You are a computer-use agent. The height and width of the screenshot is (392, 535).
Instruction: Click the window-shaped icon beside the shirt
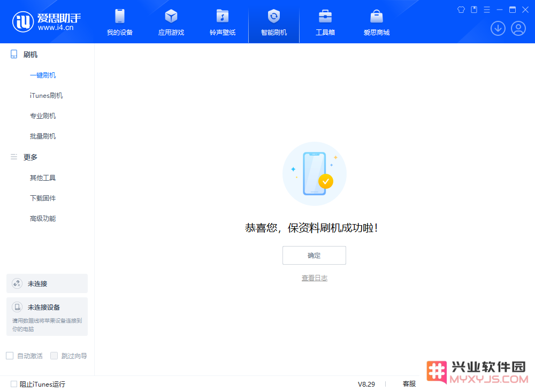pyautogui.click(x=474, y=10)
